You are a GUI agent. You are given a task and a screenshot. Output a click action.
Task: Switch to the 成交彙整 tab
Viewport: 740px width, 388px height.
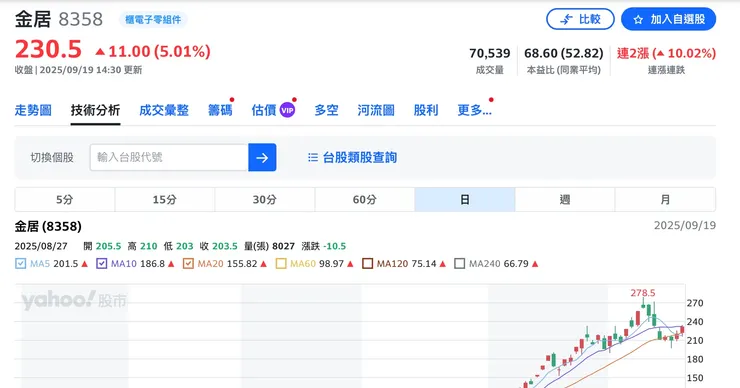(x=164, y=110)
